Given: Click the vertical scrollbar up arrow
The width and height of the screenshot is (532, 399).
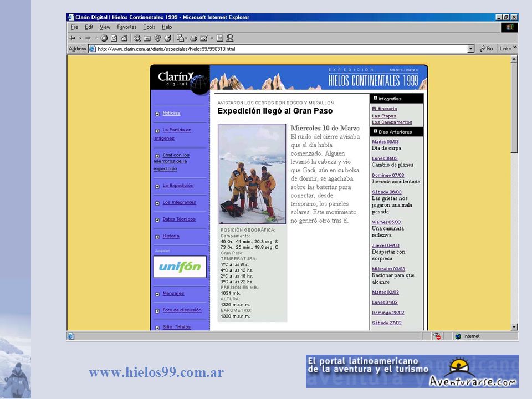Looking at the screenshot, I should click(x=514, y=59).
